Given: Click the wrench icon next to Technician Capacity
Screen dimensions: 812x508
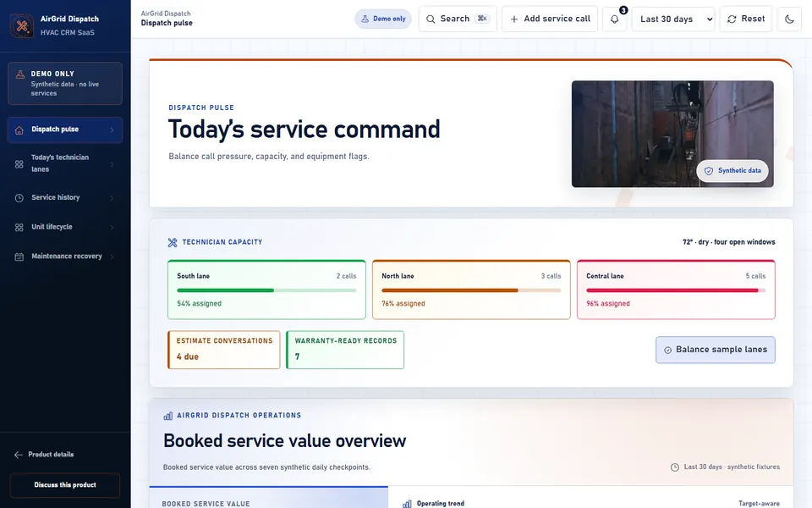Looking at the screenshot, I should point(173,242).
